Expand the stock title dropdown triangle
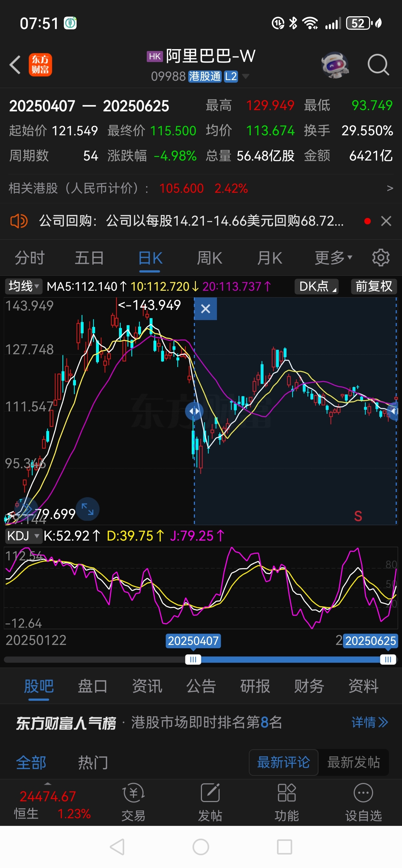The height and width of the screenshot is (868, 402). [x=246, y=77]
